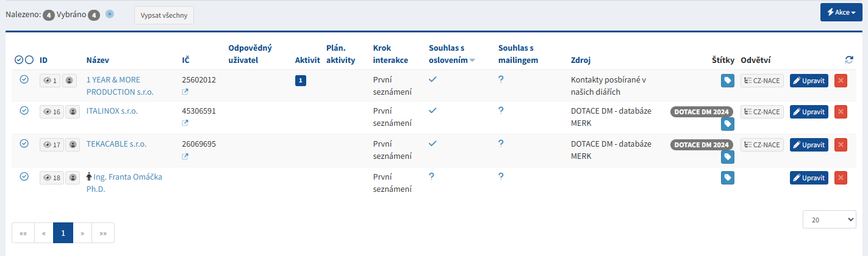Expand CZ-NACE for ITALINOX s.r.o.
The image size is (868, 256).
point(762,112)
